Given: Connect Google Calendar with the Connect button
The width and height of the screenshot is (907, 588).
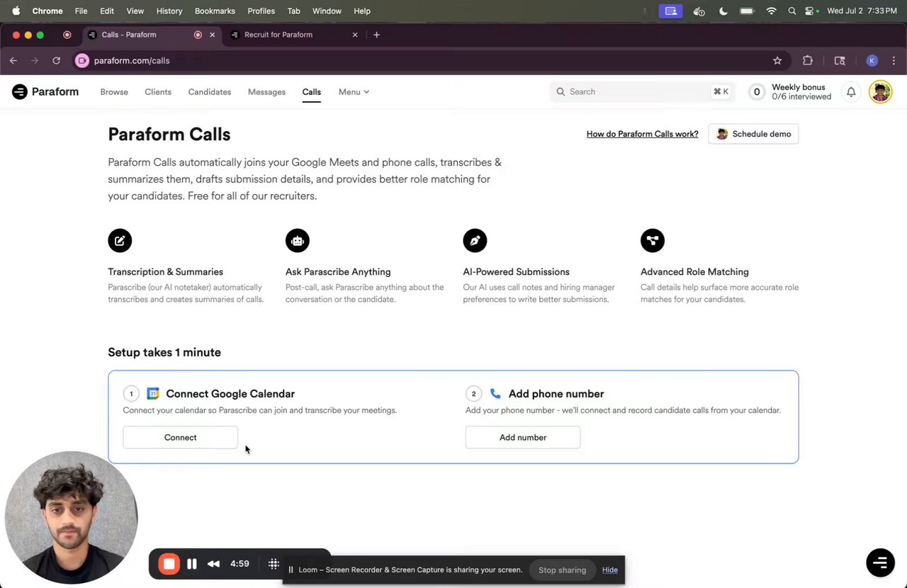Looking at the screenshot, I should coord(180,438).
